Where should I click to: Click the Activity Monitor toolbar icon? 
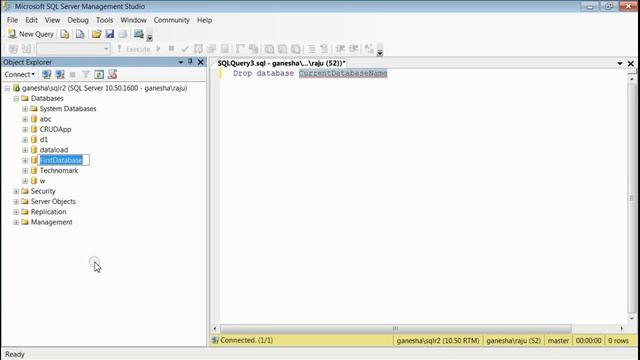point(139,34)
